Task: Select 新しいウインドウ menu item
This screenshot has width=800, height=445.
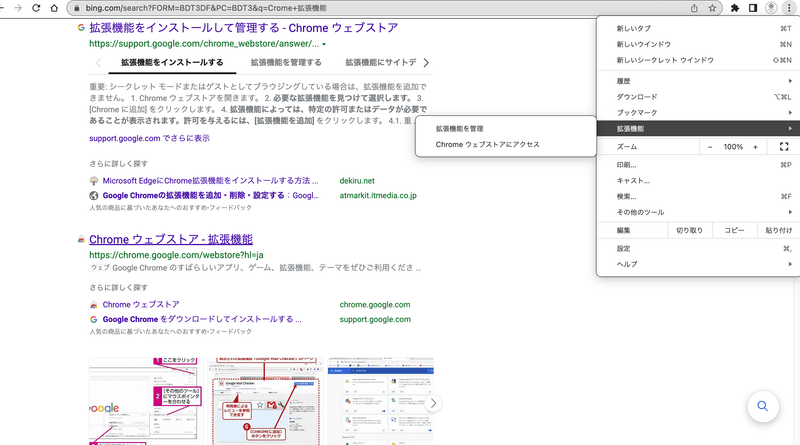Action: pos(698,44)
